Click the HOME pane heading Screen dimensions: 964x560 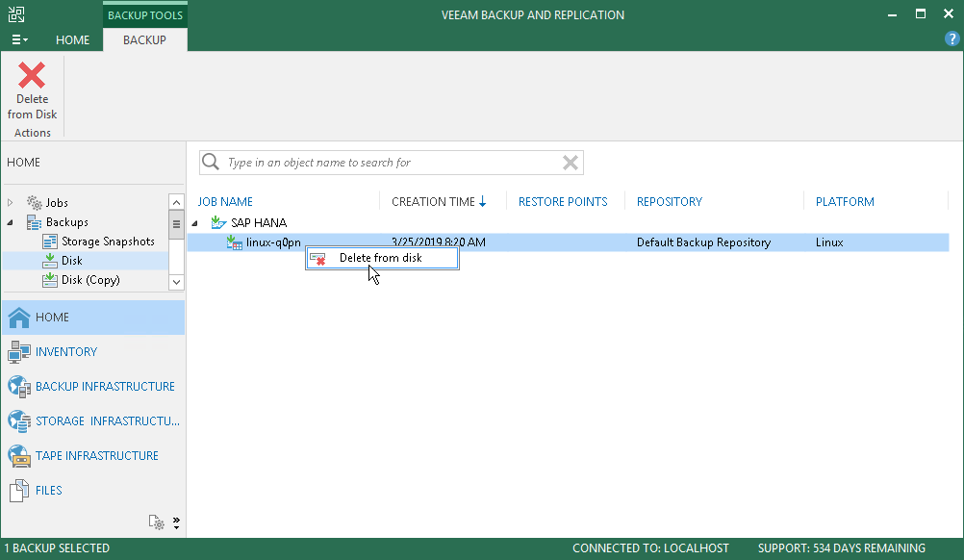pos(23,163)
